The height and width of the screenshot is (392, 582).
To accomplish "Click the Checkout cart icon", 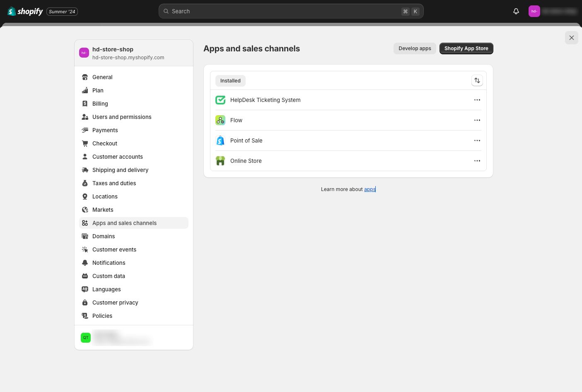I will [85, 143].
